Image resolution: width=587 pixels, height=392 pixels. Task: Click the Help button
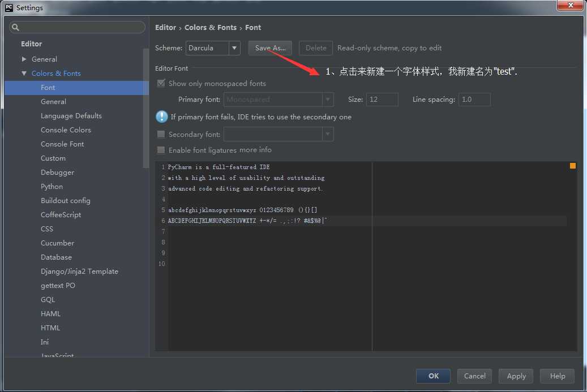[557, 376]
